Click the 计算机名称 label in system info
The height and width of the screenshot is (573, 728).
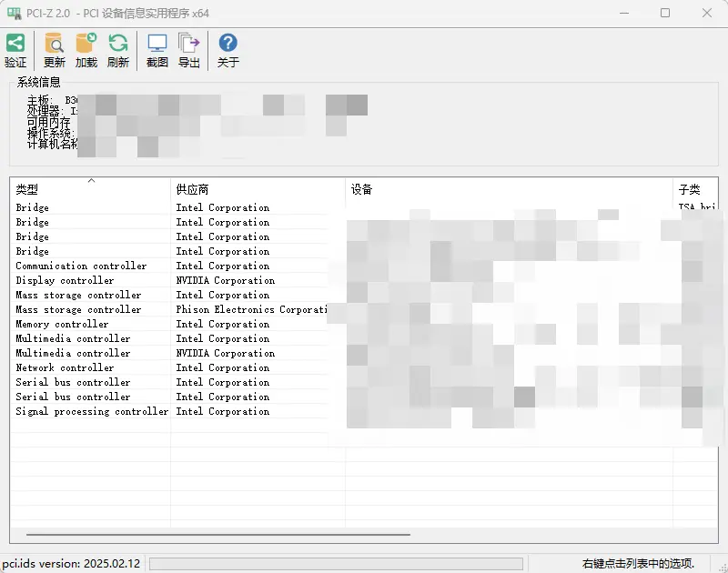pos(52,144)
